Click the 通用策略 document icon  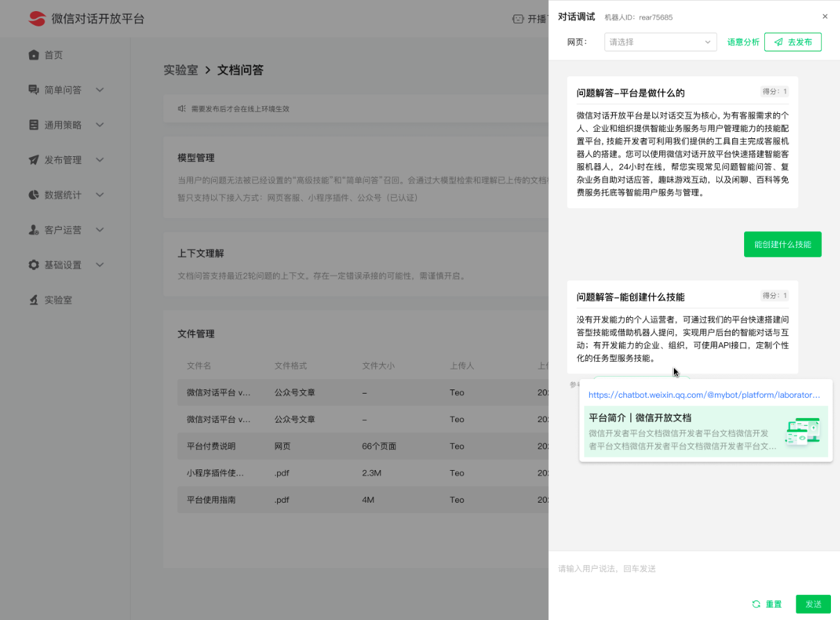[33, 125]
